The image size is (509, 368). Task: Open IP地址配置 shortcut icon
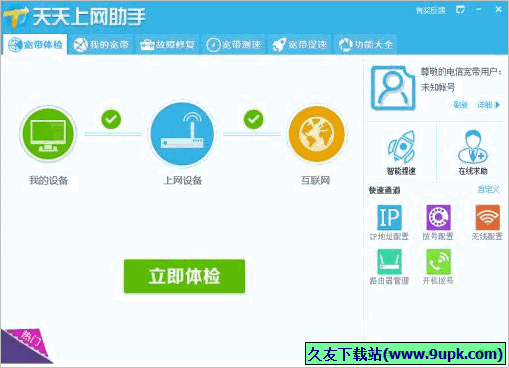pos(389,217)
